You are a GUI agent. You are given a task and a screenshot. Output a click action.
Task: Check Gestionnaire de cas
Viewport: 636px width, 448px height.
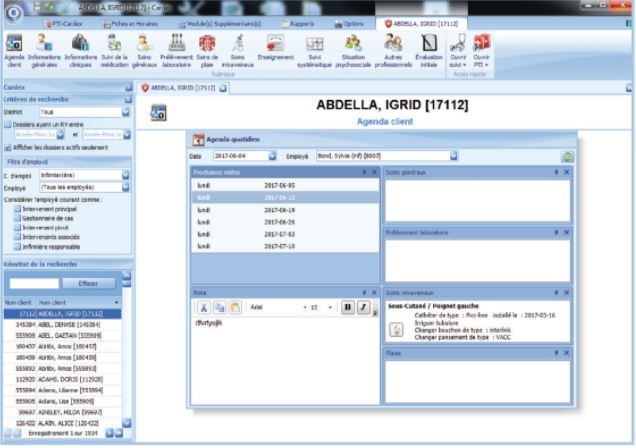[x=17, y=219]
